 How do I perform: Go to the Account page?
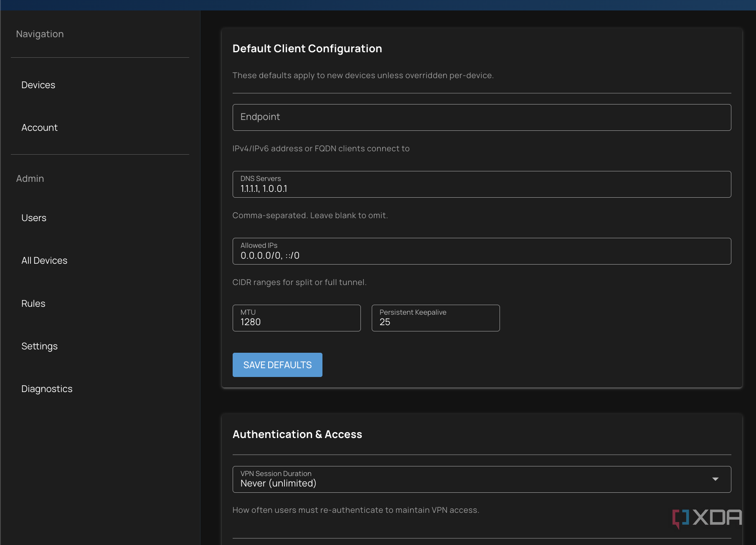click(39, 127)
